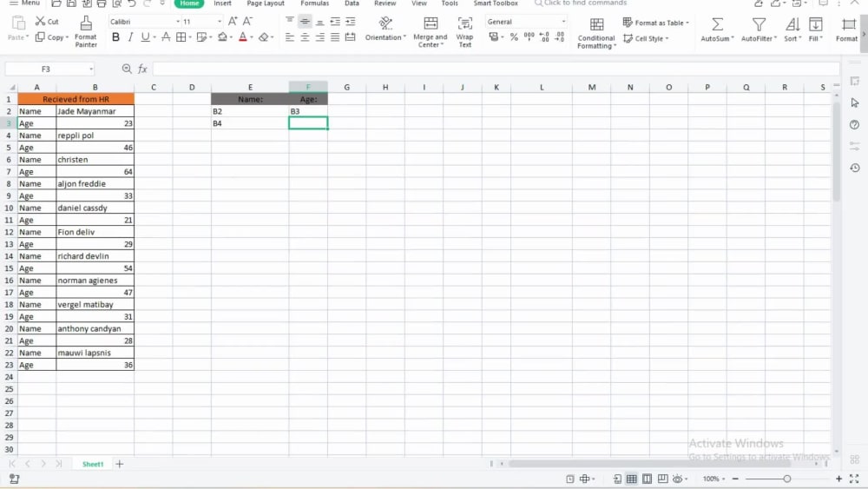Decrease font size with small A icon
Screen dimensions: 868x489
pos(247,21)
